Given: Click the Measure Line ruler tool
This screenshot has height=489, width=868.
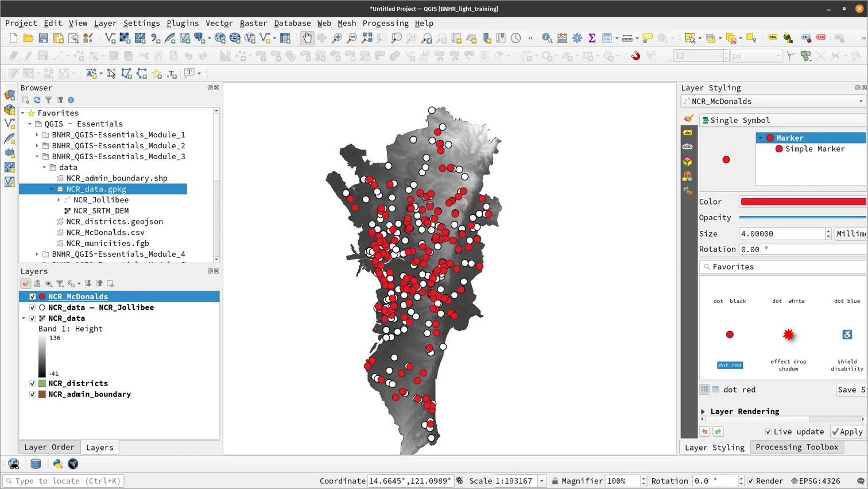Looking at the screenshot, I should click(627, 38).
